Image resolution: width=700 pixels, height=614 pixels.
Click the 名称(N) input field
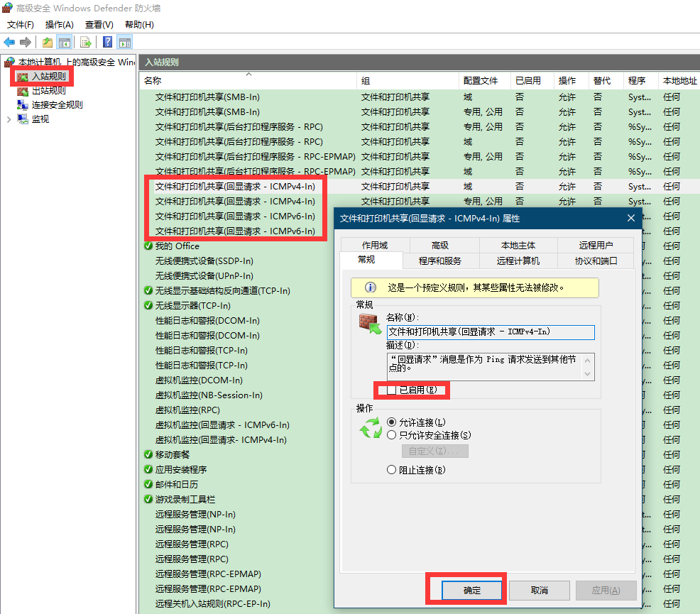pyautogui.click(x=490, y=332)
